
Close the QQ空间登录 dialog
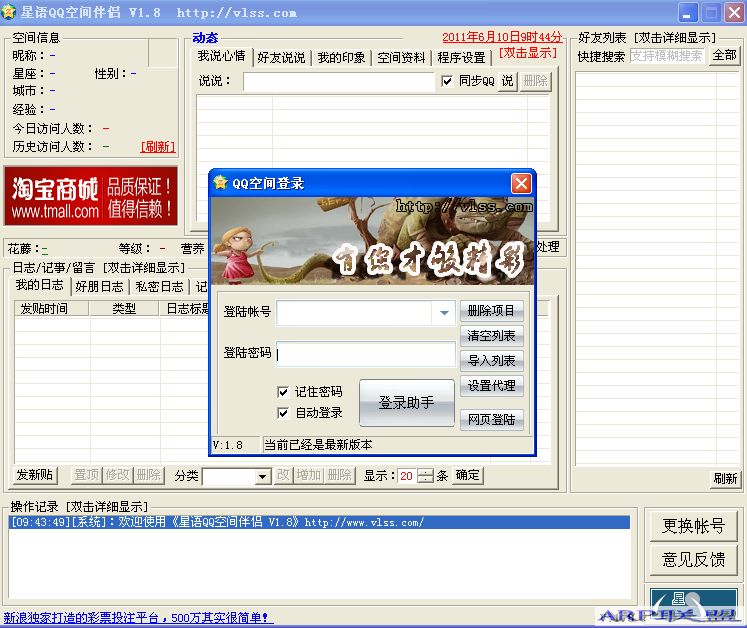(x=521, y=183)
